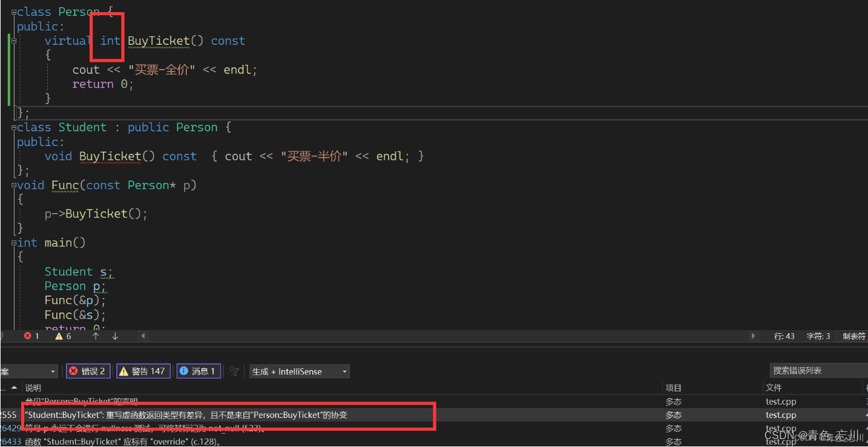Click the "Student s;" declaration
This screenshot has height=447, width=868.
click(79, 271)
